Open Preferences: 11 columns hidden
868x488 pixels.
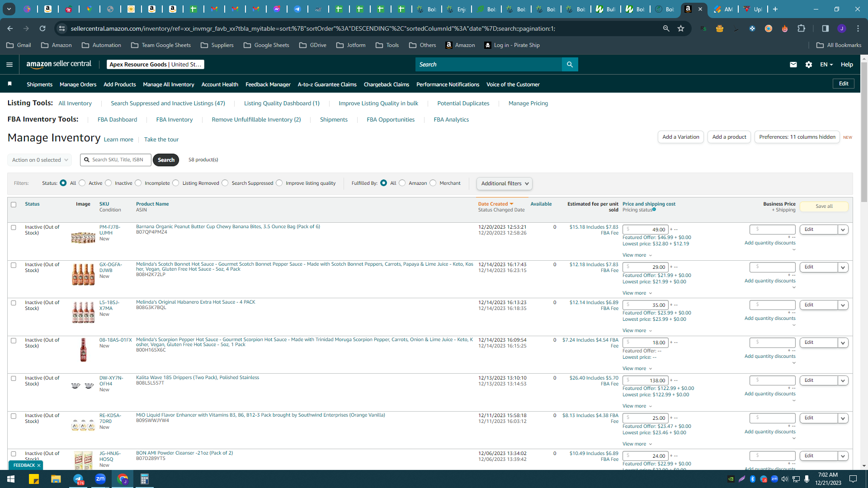tap(797, 137)
